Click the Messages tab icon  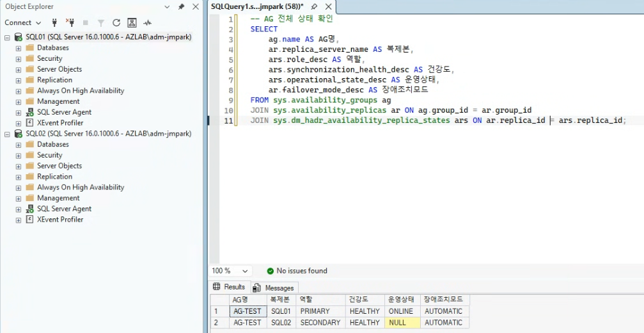257,288
